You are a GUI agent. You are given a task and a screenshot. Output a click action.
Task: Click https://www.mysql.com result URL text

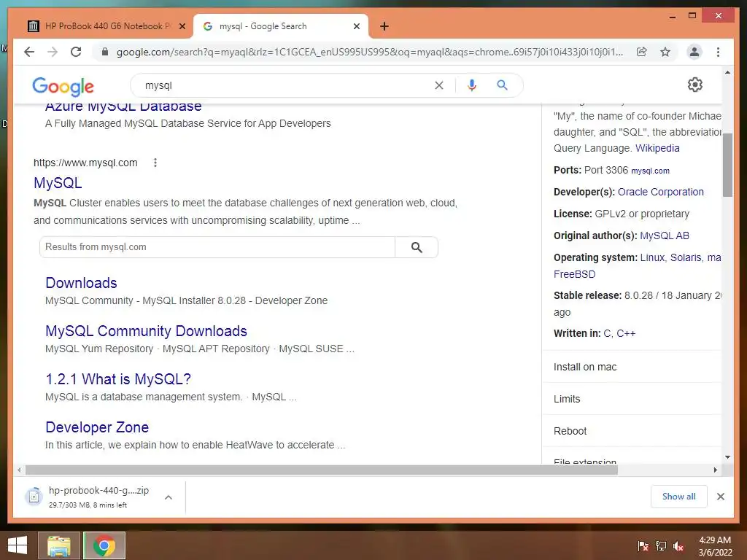(85, 163)
